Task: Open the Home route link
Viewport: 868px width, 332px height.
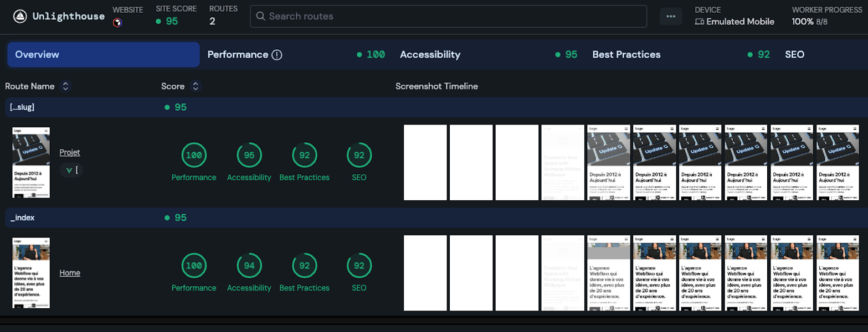Action: point(70,273)
